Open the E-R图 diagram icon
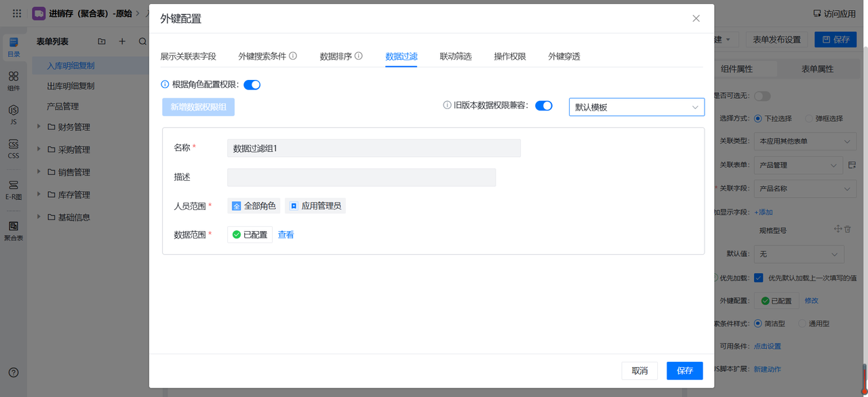 (14, 189)
